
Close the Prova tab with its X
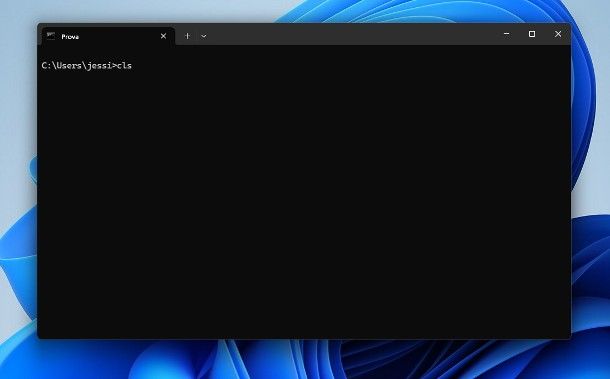163,36
